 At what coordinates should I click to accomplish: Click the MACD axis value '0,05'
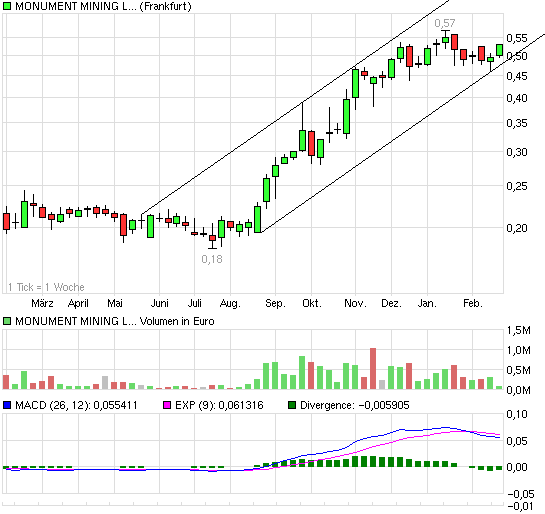click(517, 441)
